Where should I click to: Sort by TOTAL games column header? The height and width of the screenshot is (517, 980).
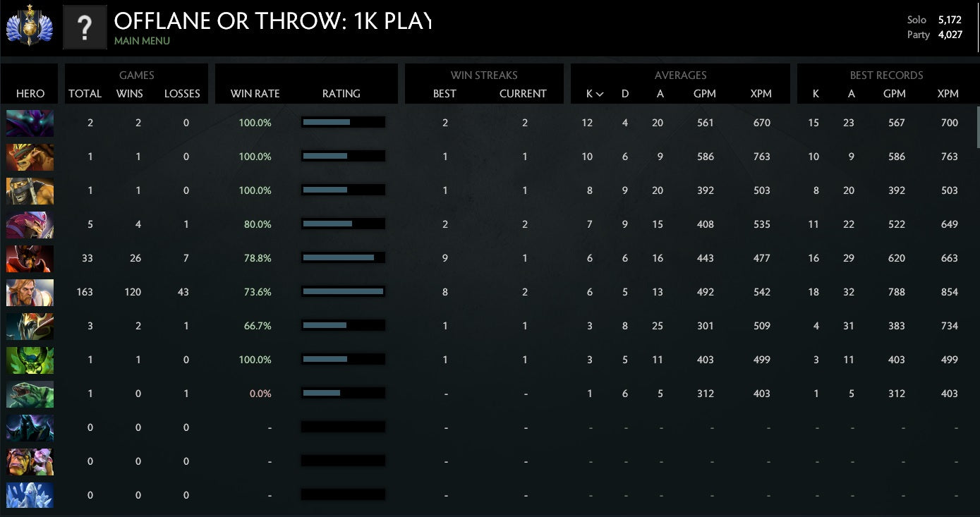click(85, 94)
